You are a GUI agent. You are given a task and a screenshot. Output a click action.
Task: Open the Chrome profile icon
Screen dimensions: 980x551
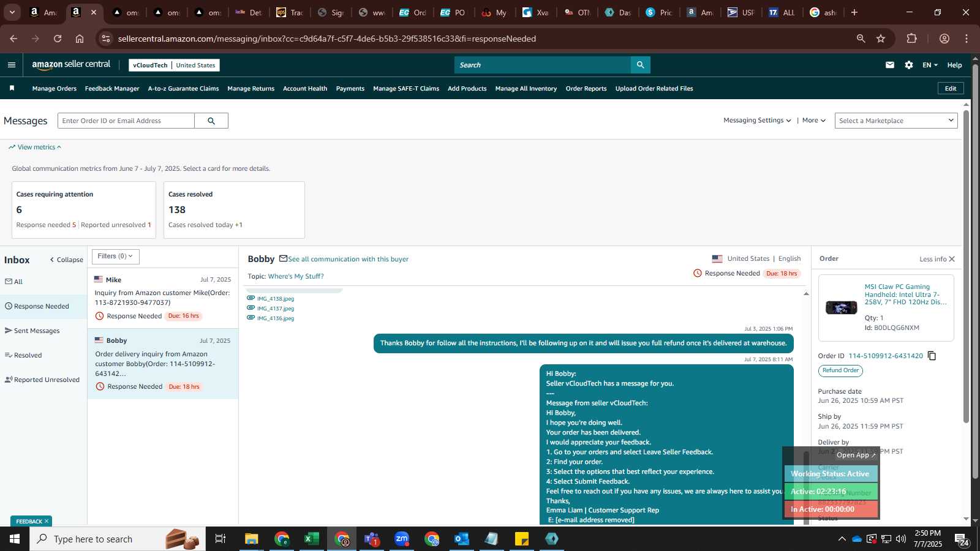pos(944,39)
